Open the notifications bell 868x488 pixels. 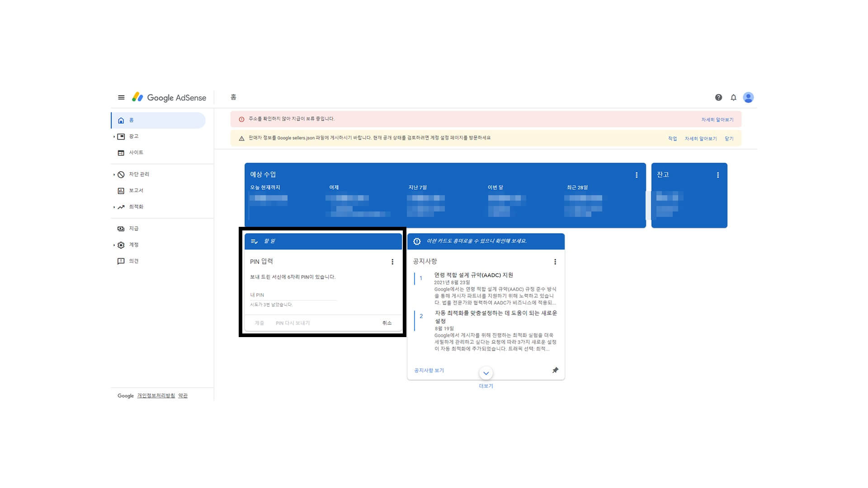733,98
